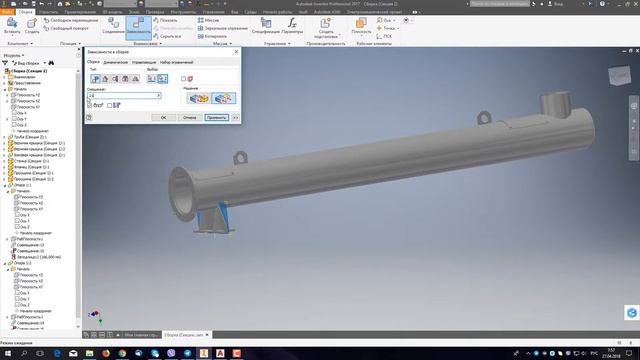Expand the Взаимосвязи folder in the tree
This screenshot has height=360, width=640.
pos(4,77)
